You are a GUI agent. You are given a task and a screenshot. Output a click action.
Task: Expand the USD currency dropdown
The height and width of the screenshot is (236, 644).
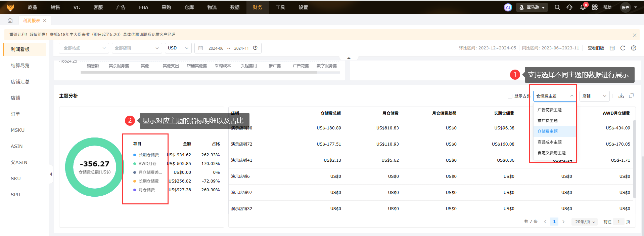178,48
